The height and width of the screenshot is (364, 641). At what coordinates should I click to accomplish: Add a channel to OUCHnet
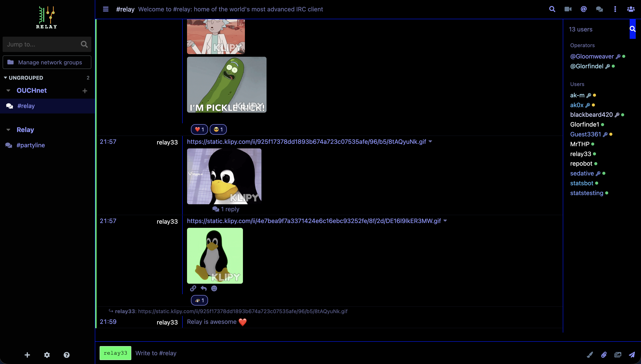[85, 91]
